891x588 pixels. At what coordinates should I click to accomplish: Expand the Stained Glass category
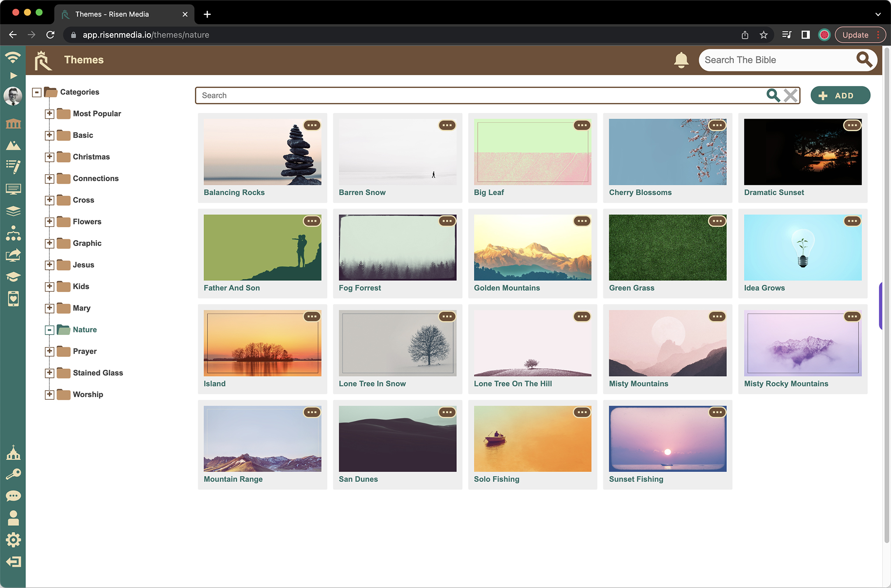[x=49, y=373]
